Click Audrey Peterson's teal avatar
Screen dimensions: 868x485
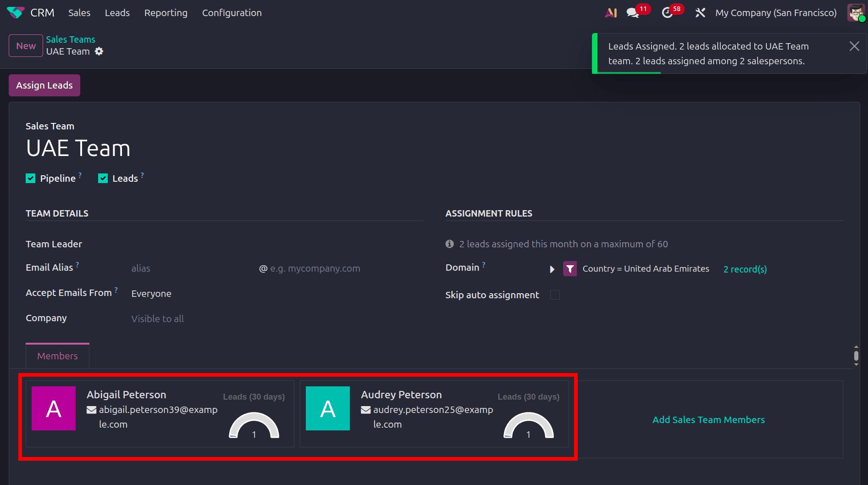tap(328, 408)
